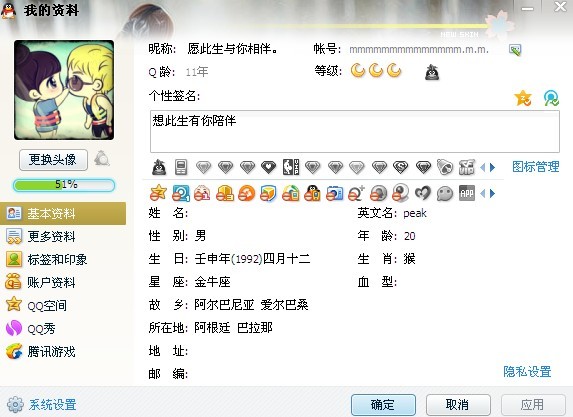The image size is (573, 417).
Task: Open the QQ秀 sidebar entry
Action: click(31, 328)
